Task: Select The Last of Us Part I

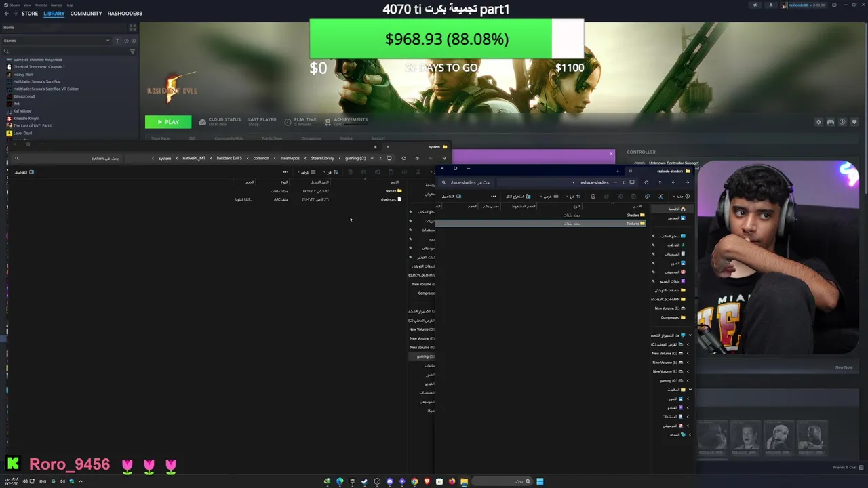Action: 32,125
